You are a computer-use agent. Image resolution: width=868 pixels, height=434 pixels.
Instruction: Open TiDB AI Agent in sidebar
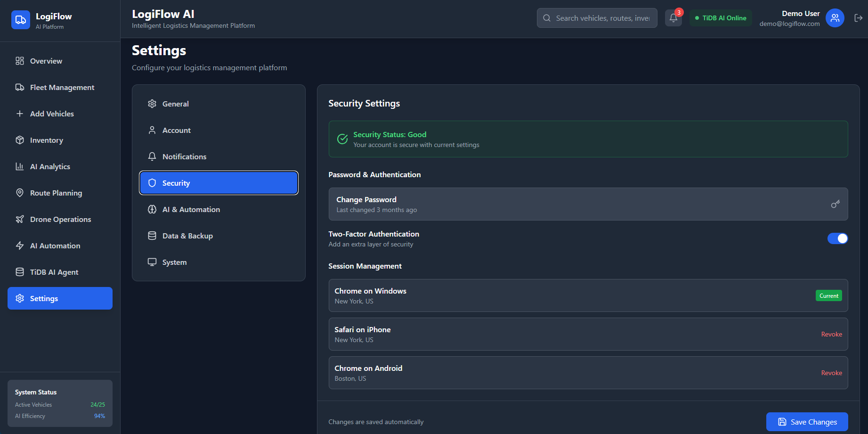(x=54, y=272)
